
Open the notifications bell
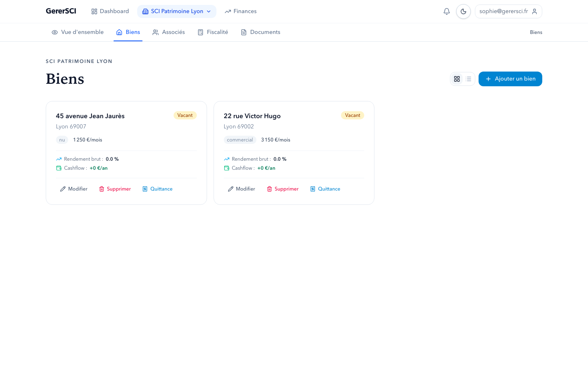[x=446, y=11]
